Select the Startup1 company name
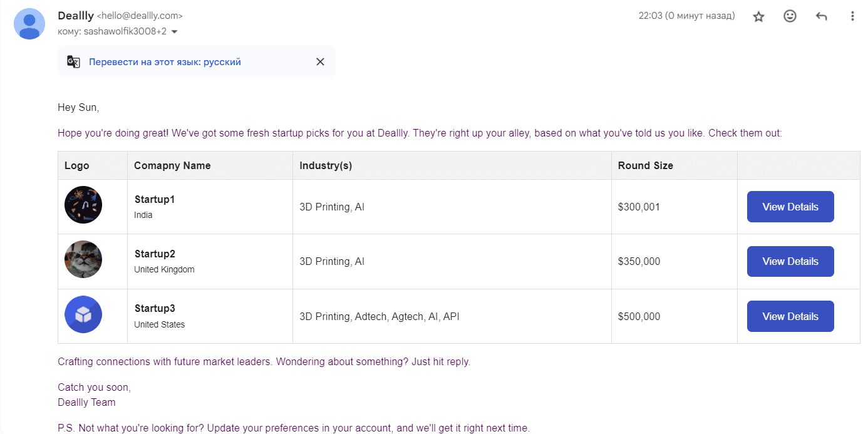This screenshot has height=434, width=868. [x=155, y=199]
